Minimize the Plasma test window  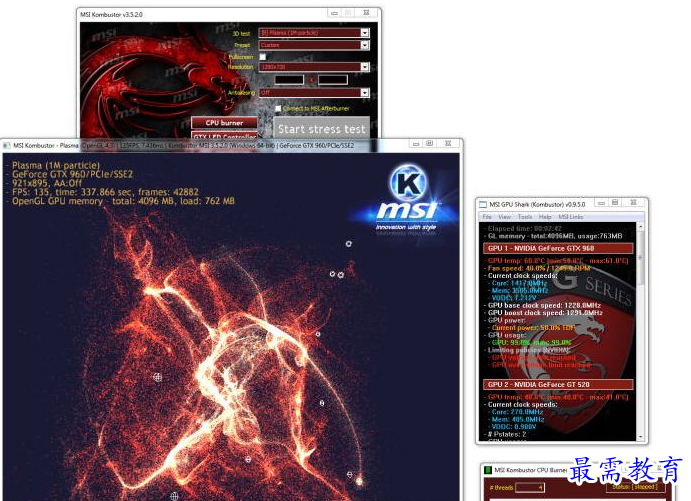click(415, 144)
